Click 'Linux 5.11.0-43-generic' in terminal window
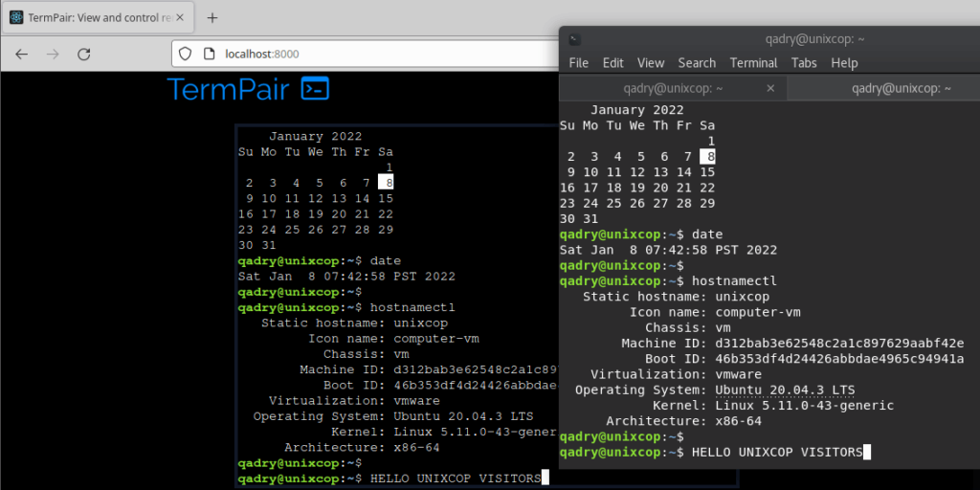Screen dimensions: 980x490 (x=804, y=406)
